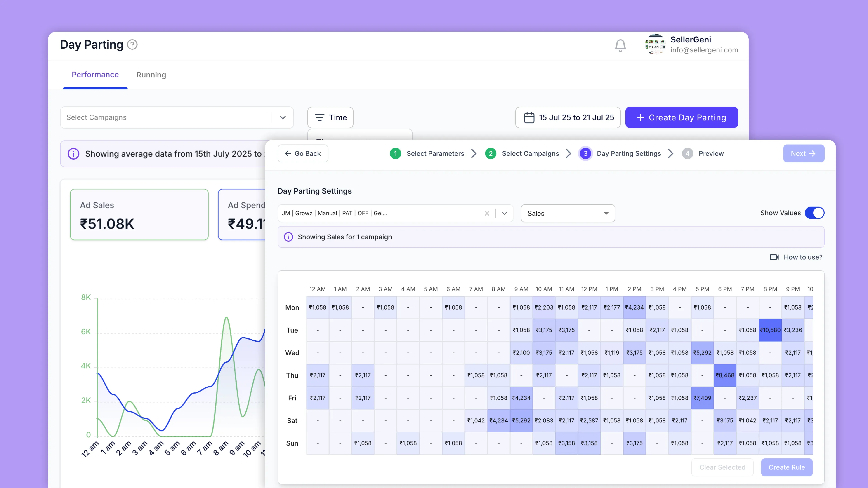The width and height of the screenshot is (868, 488).
Task: Open the Time filter dropdown
Action: point(330,117)
